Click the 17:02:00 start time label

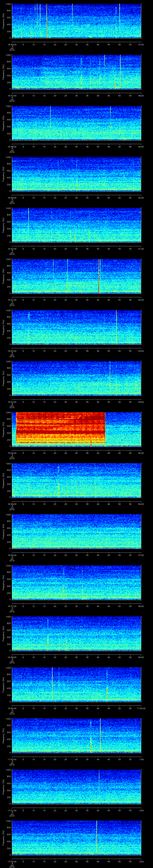point(12,862)
